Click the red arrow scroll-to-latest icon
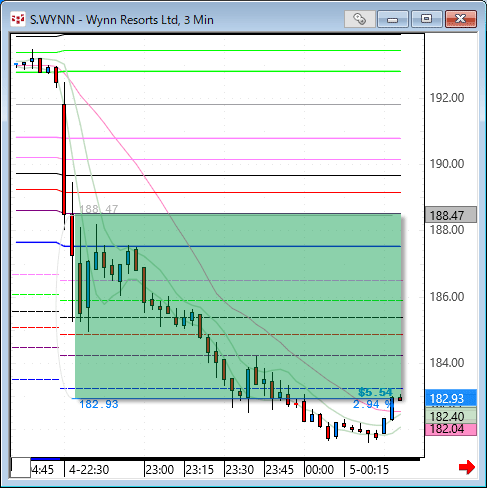This screenshot has width=487, height=488. pos(466,467)
